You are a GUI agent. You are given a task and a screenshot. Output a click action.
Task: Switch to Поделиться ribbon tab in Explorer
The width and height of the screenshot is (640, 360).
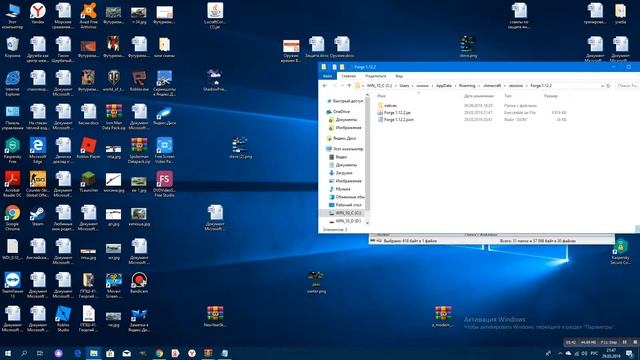tap(376, 76)
